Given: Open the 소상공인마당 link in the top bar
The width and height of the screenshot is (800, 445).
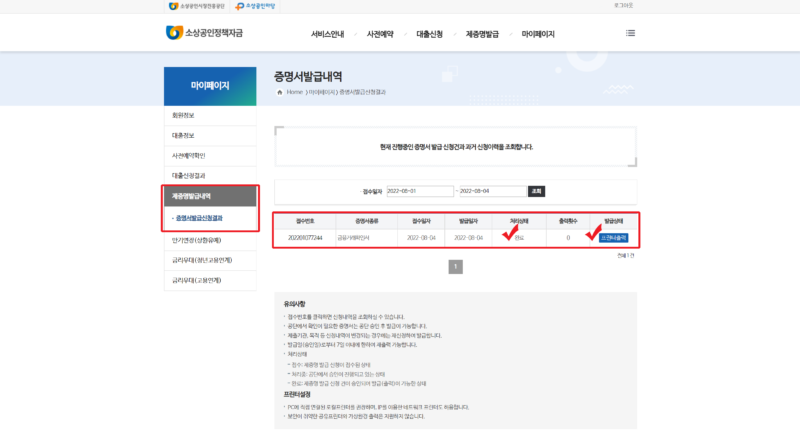Looking at the screenshot, I should [x=255, y=6].
